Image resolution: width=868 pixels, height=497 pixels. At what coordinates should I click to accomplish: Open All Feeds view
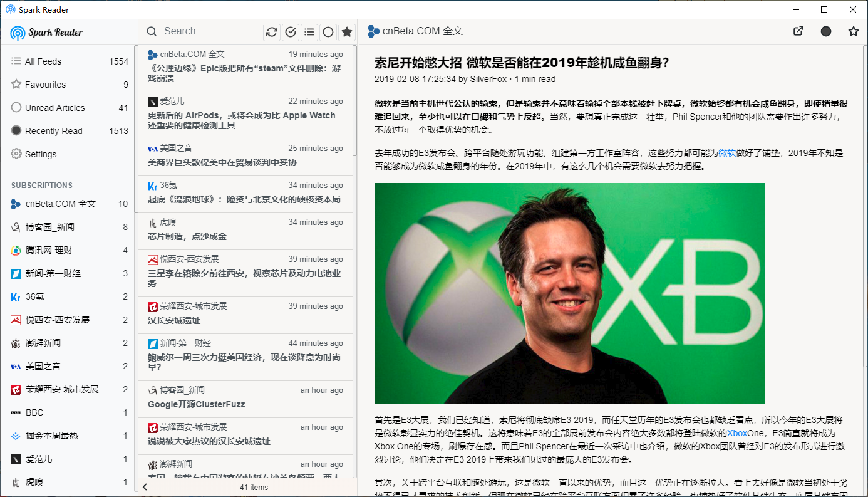pos(69,61)
